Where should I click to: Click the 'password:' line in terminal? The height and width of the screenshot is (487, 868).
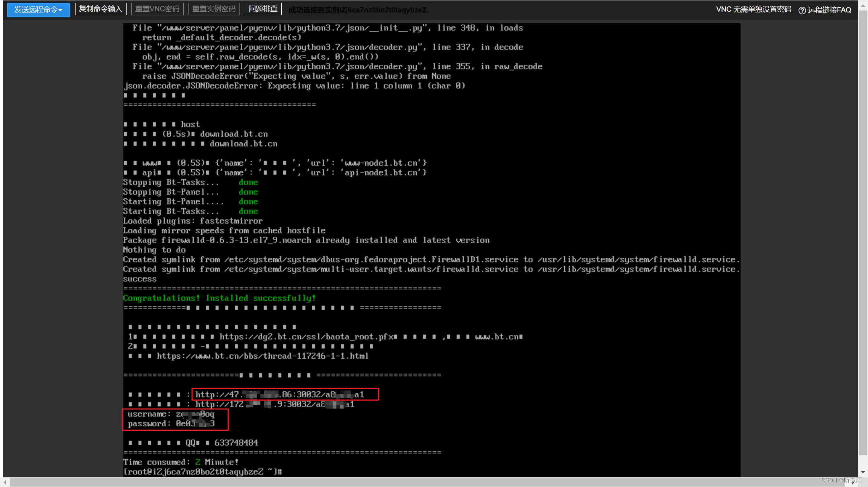(x=171, y=423)
